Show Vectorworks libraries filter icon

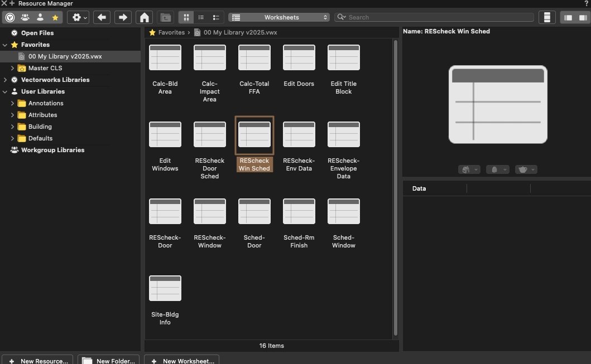click(10, 17)
